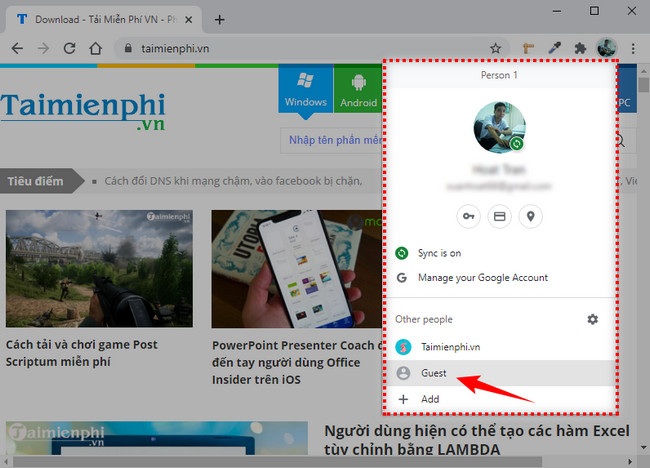Image resolution: width=650 pixels, height=468 pixels.
Task: View site info via the padlock icon
Action: pyautogui.click(x=128, y=48)
